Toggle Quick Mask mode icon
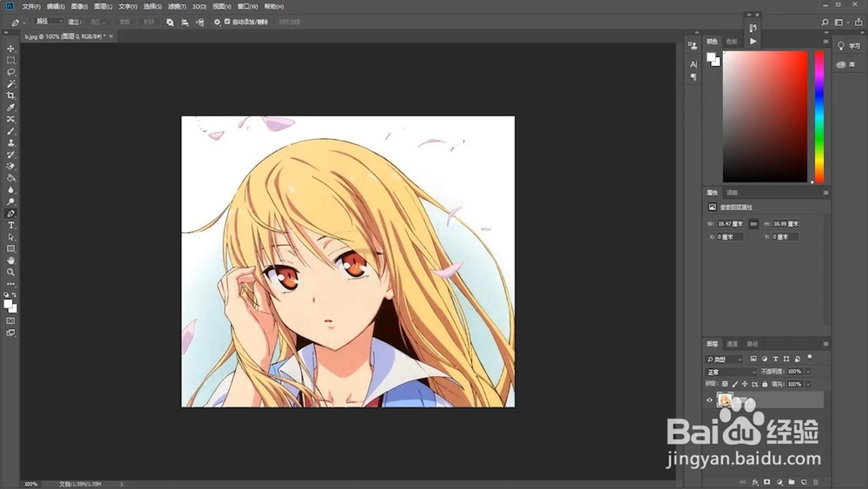 click(x=10, y=320)
